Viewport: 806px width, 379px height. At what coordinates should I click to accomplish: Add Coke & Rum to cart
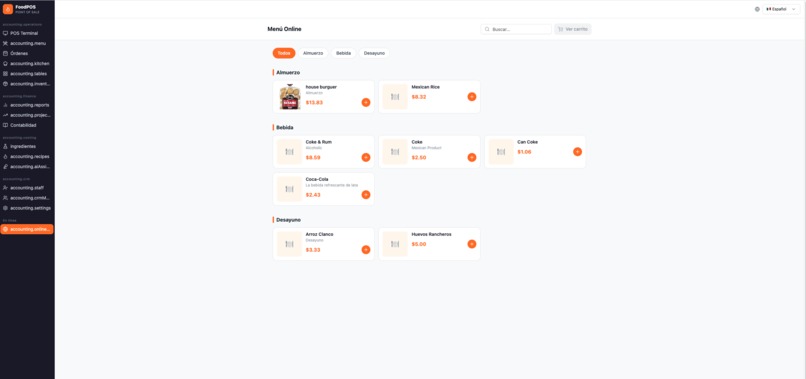click(366, 157)
